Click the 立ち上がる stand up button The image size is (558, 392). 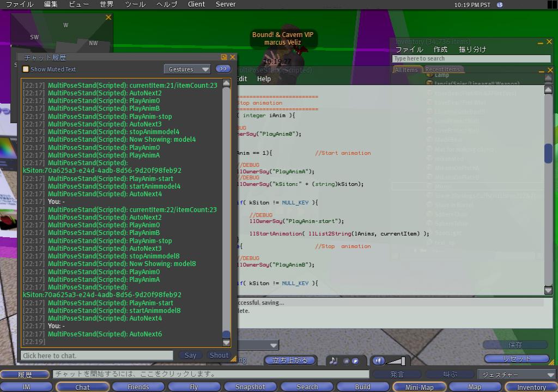290,360
